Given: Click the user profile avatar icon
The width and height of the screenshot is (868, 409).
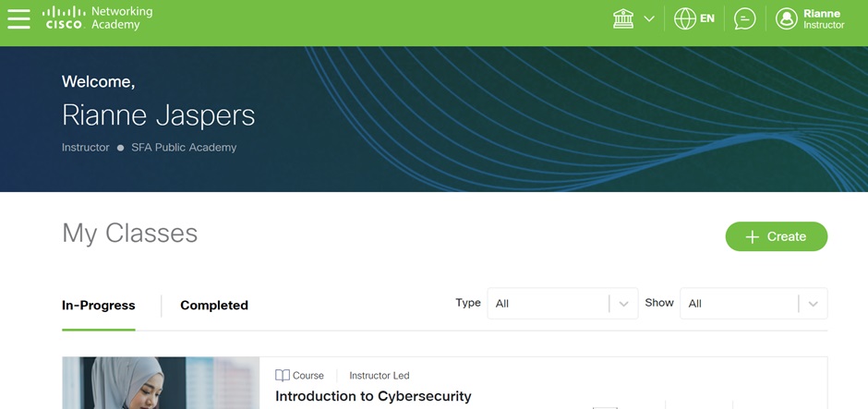Looking at the screenshot, I should 786,18.
